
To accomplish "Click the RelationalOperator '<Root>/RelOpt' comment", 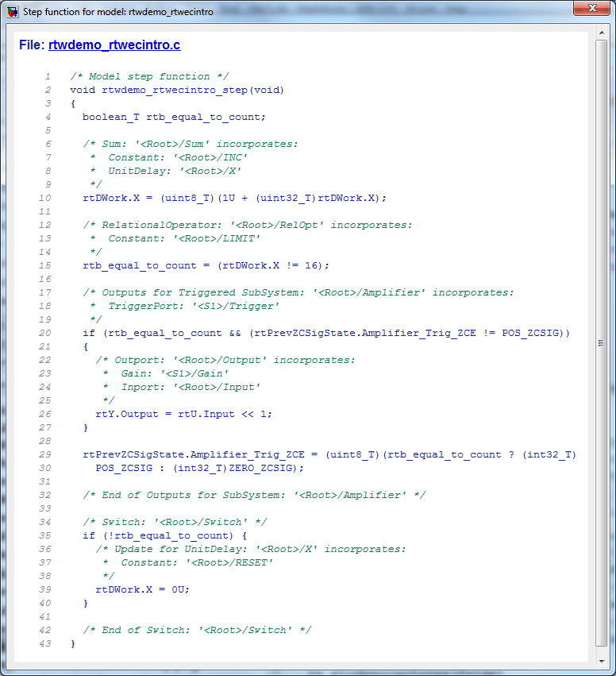I will [x=248, y=225].
